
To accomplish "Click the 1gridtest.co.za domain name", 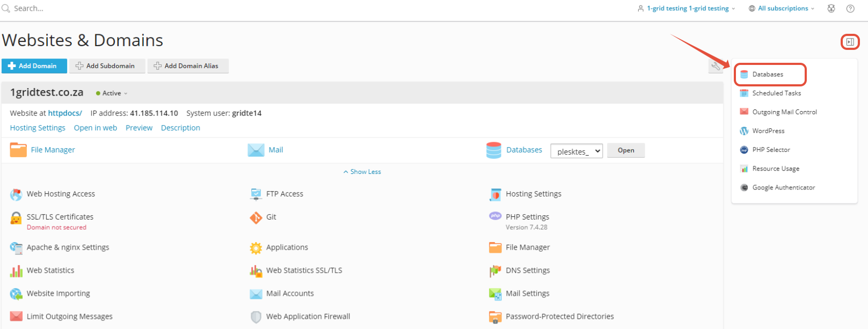I will point(47,92).
